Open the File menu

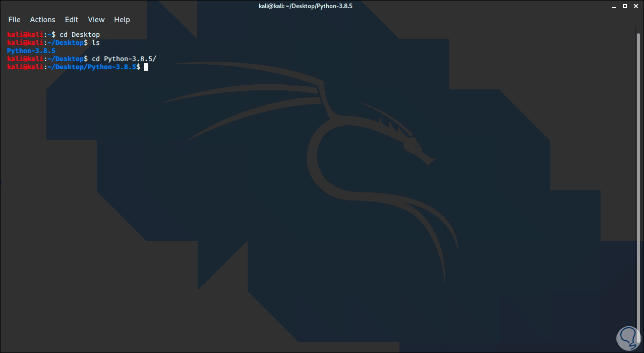[14, 20]
